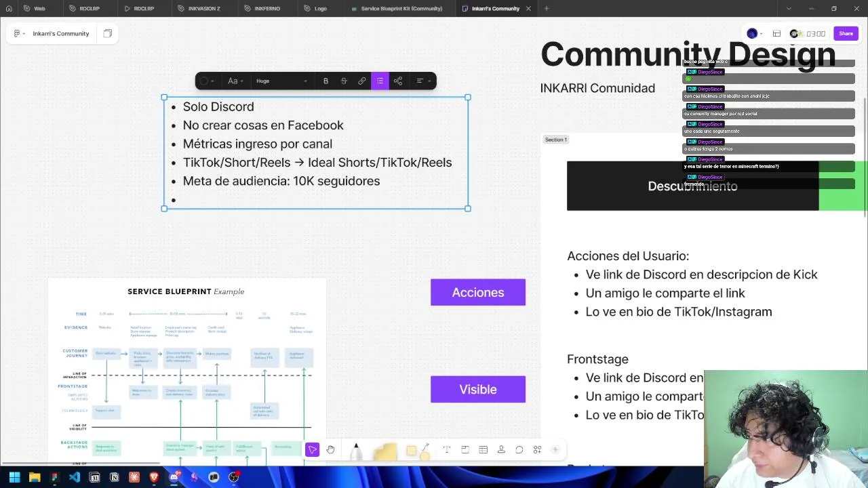Click 'Meta de audiencia: 10K seguidores' bullet
The height and width of the screenshot is (488, 868).
(281, 181)
